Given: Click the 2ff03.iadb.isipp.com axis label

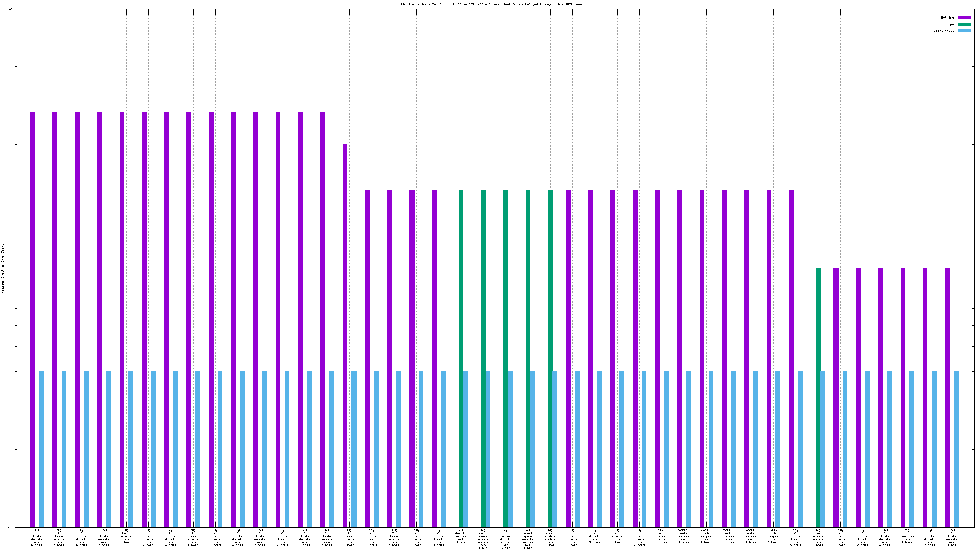Looking at the screenshot, I should pos(728,536).
